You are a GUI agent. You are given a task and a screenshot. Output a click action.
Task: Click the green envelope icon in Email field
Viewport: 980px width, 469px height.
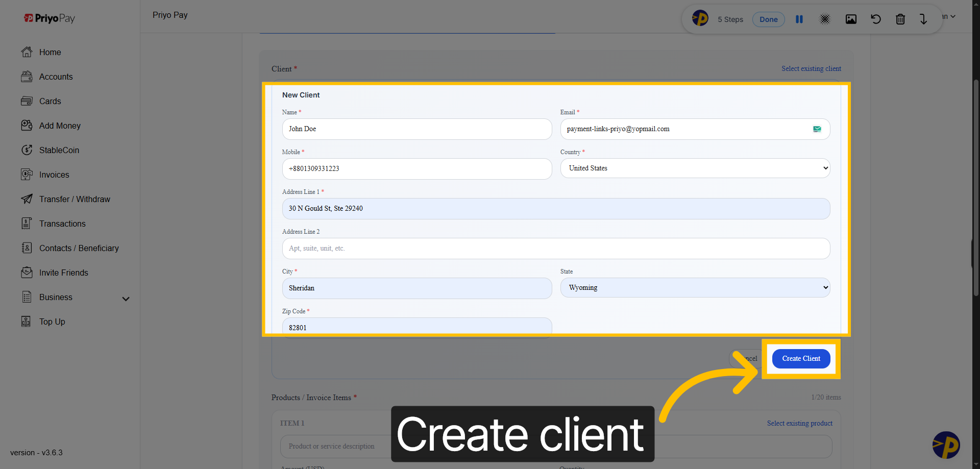(x=817, y=129)
